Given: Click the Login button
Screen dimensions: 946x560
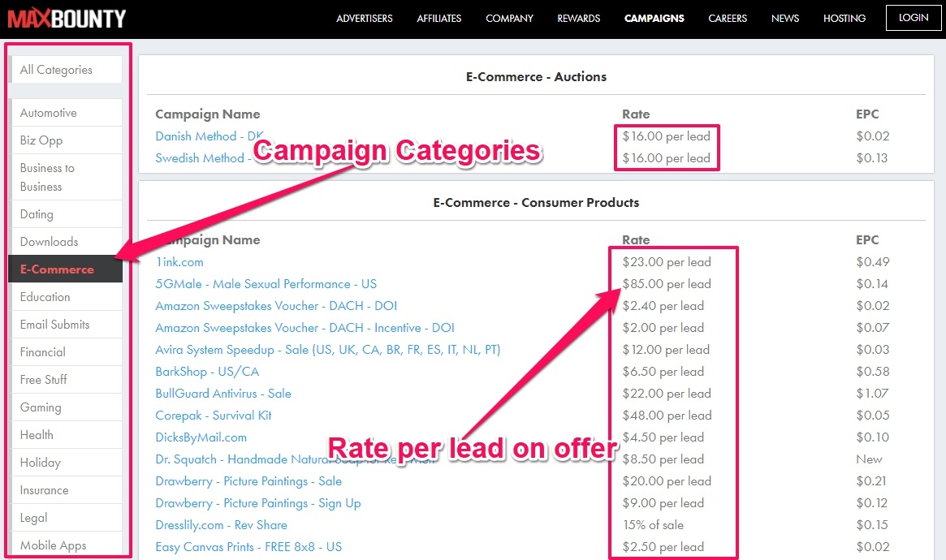Looking at the screenshot, I should [914, 18].
